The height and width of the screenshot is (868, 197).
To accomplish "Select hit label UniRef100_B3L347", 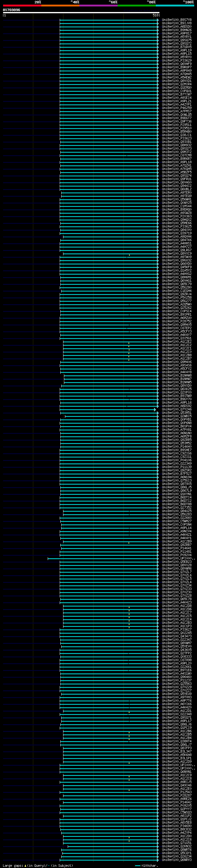I will [176, 751].
